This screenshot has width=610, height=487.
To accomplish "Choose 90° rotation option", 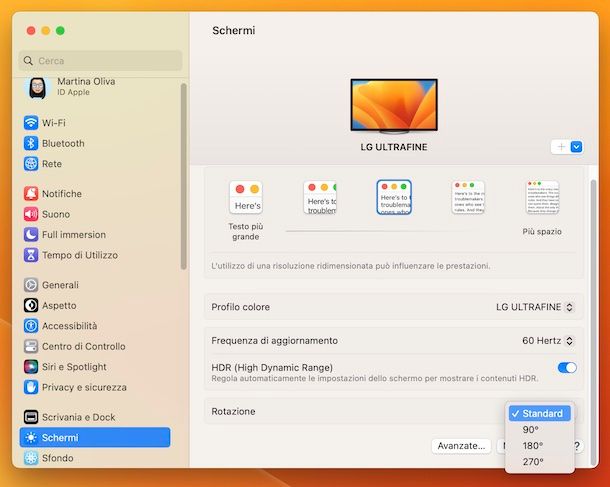I will coord(540,430).
